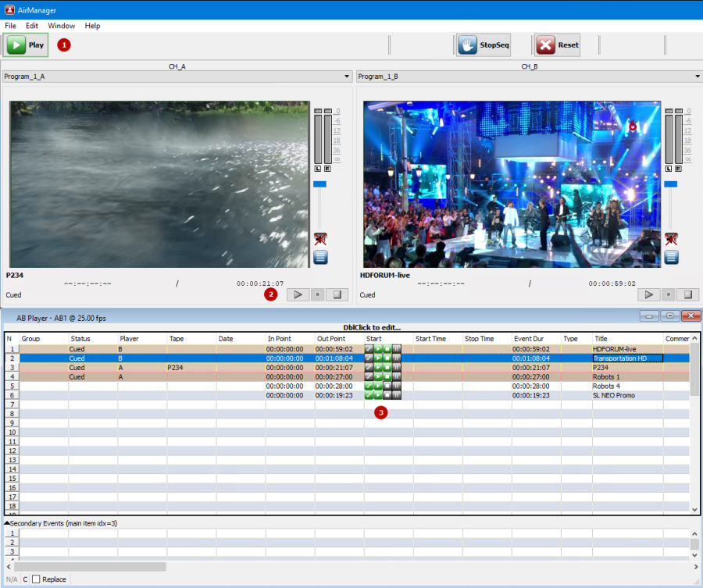Image resolution: width=703 pixels, height=588 pixels.
Task: Click the green stop icon in the HDFORUM-live row
Action: pos(387,349)
